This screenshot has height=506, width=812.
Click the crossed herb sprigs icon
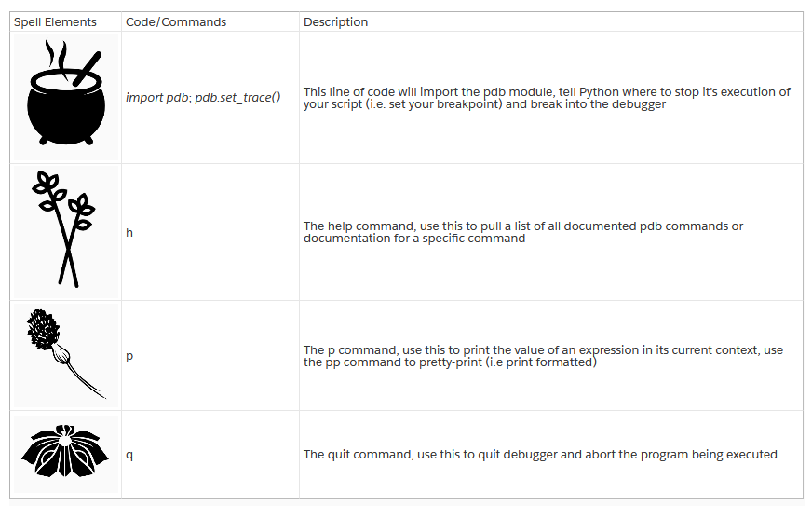pyautogui.click(x=63, y=228)
